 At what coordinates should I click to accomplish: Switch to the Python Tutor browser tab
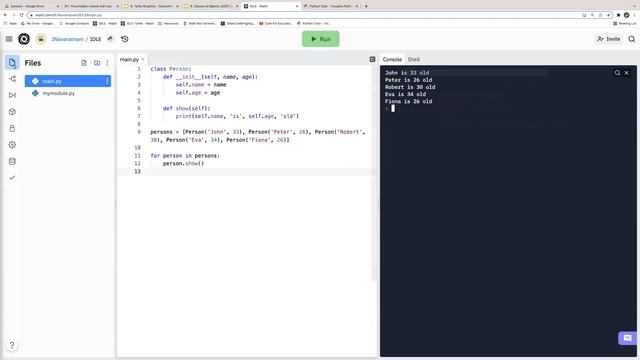pos(331,6)
